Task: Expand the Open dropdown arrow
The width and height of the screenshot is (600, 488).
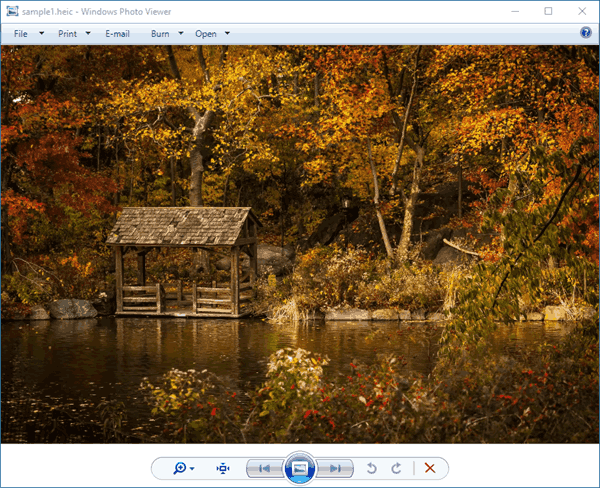Action: click(x=227, y=33)
